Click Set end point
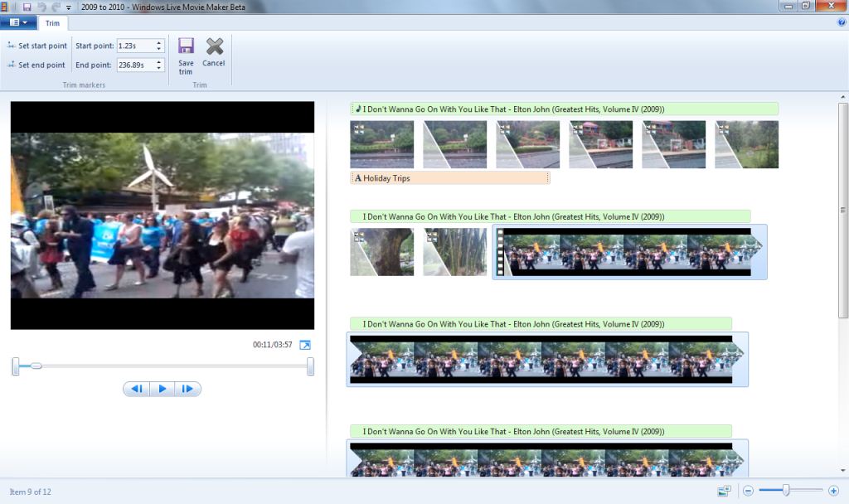 coord(36,65)
